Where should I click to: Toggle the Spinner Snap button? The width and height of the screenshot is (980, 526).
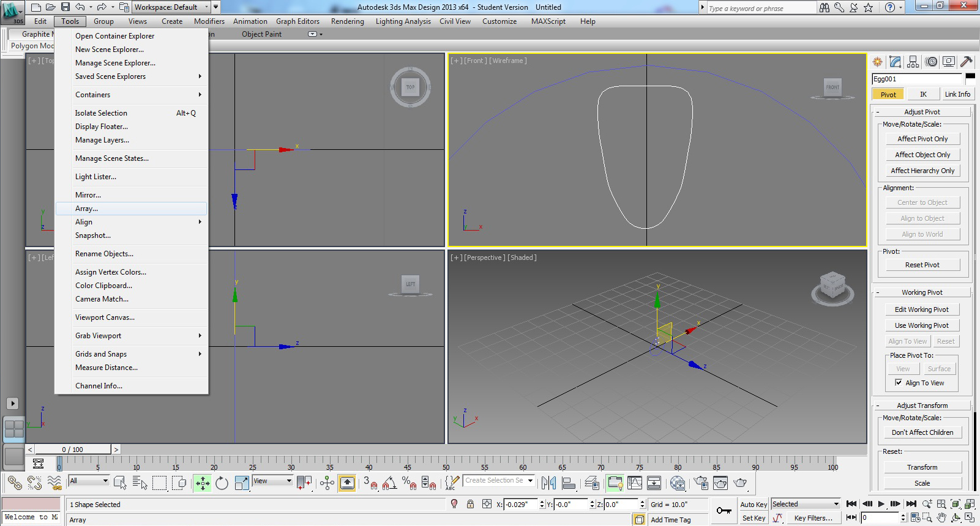point(429,483)
